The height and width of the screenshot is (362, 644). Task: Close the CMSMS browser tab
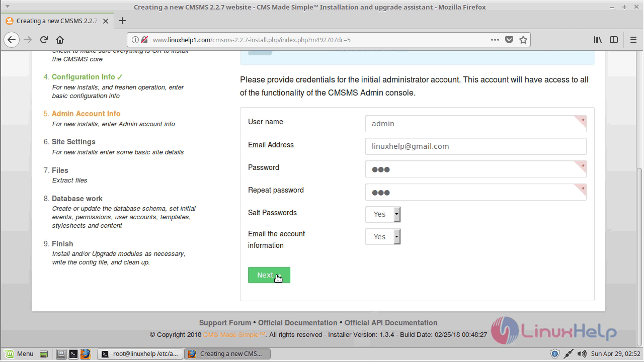coord(107,21)
